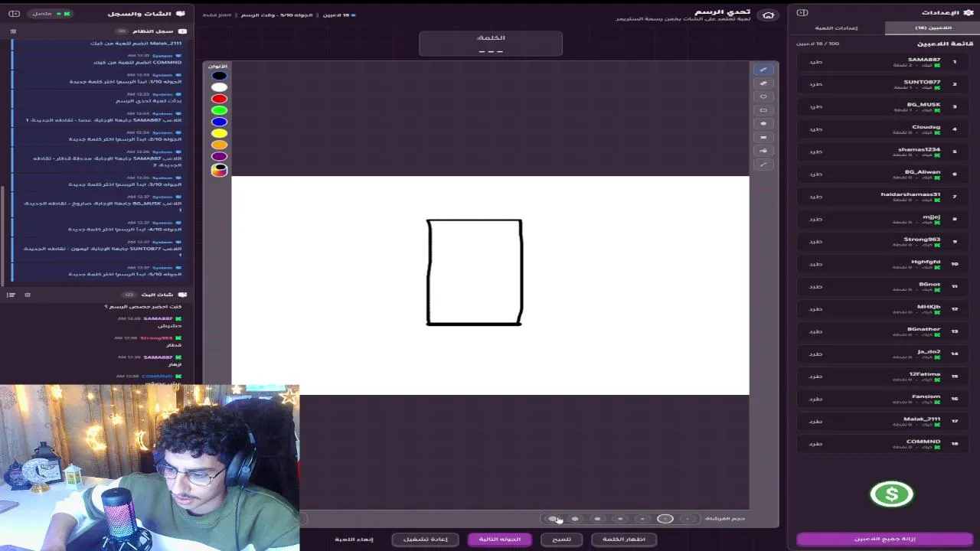Image resolution: width=980 pixels, height=551 pixels.
Task: Pick the black color swatch
Action: [219, 76]
